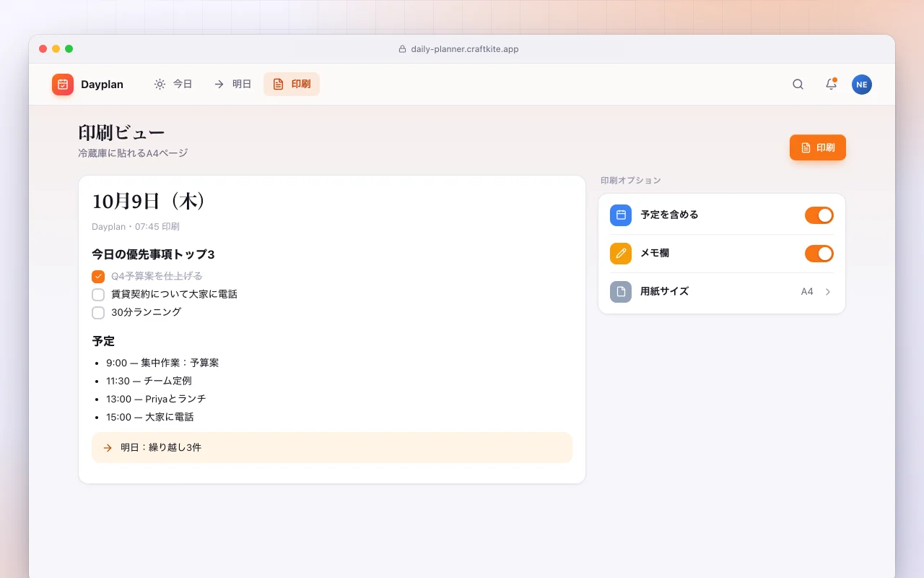Click the arrow icon in 明日：繰り越し3件 banner
The width and height of the screenshot is (924, 578).
[x=108, y=448]
